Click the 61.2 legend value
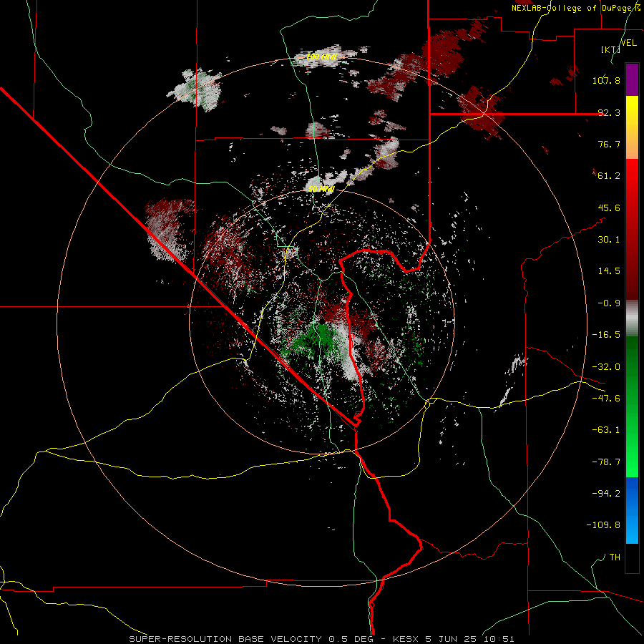Image resolution: width=644 pixels, height=644 pixels. (609, 176)
